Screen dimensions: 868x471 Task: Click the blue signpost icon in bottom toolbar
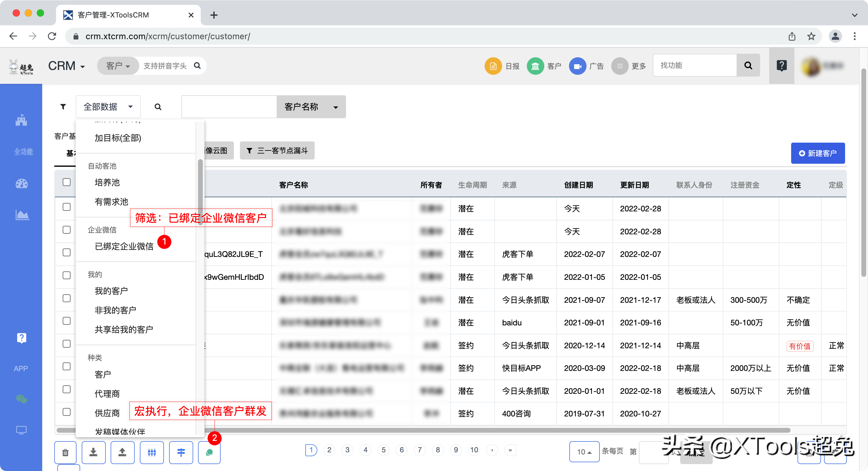pyautogui.click(x=181, y=452)
